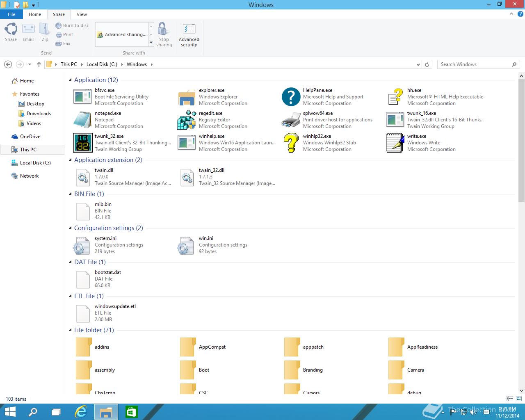The height and width of the screenshot is (420, 525).
Task: Open the Store app on taskbar
Action: (131, 412)
